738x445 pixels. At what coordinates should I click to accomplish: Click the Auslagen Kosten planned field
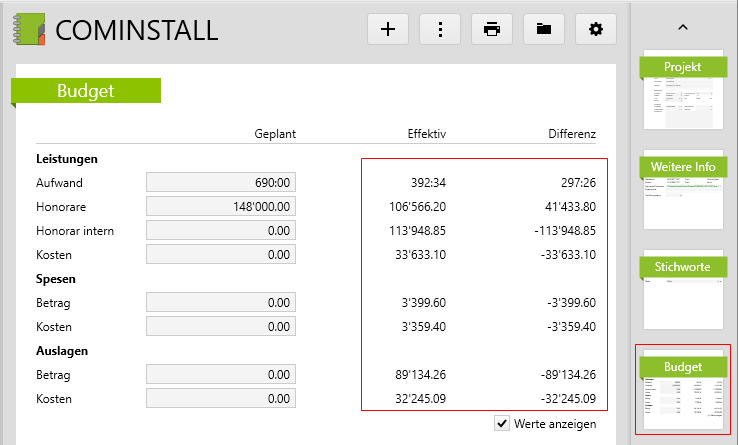click(x=222, y=398)
